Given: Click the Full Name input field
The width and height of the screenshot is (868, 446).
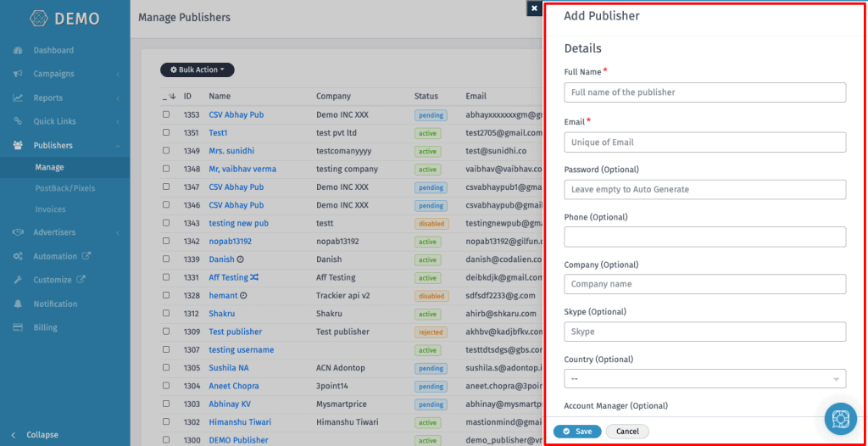Looking at the screenshot, I should coord(704,92).
